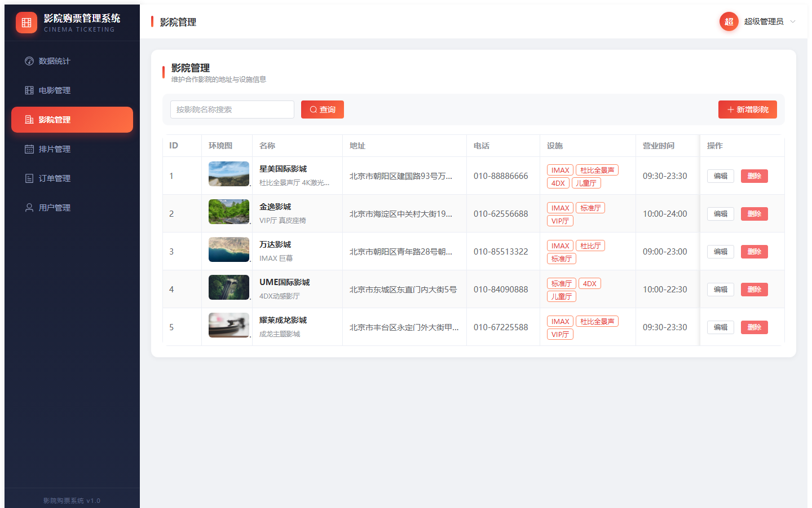Click the business hours 10:00-24:00
The width and height of the screenshot is (812, 508).
tap(665, 214)
